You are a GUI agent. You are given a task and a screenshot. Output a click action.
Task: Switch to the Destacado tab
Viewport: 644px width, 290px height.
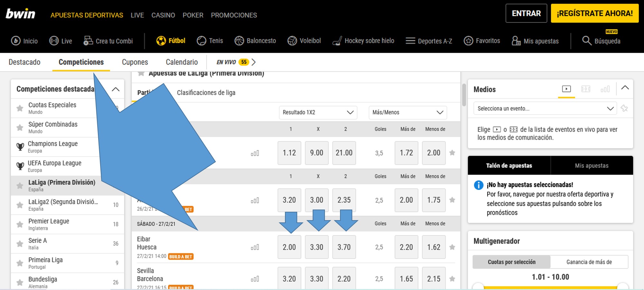[24, 62]
